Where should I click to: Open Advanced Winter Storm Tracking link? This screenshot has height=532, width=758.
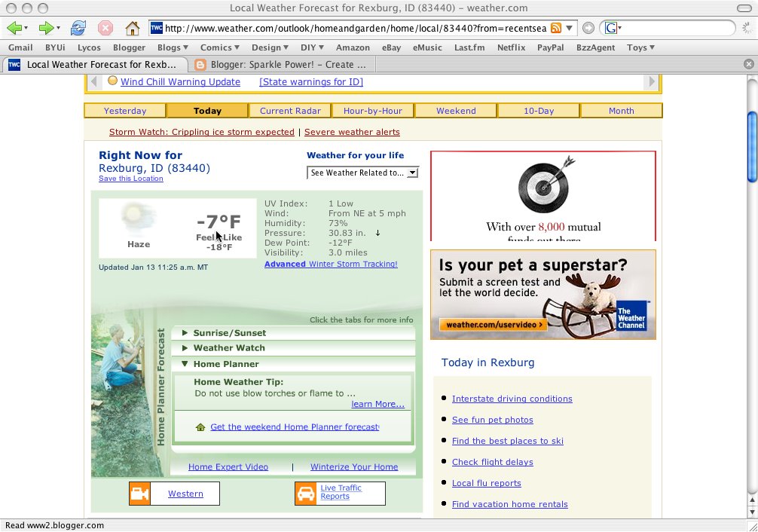(331, 264)
